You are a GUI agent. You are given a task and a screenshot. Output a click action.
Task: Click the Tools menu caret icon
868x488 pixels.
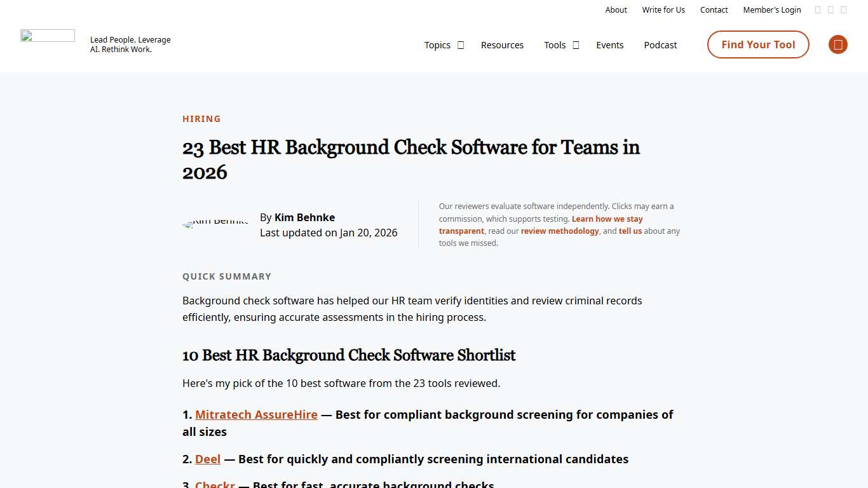[x=576, y=45]
